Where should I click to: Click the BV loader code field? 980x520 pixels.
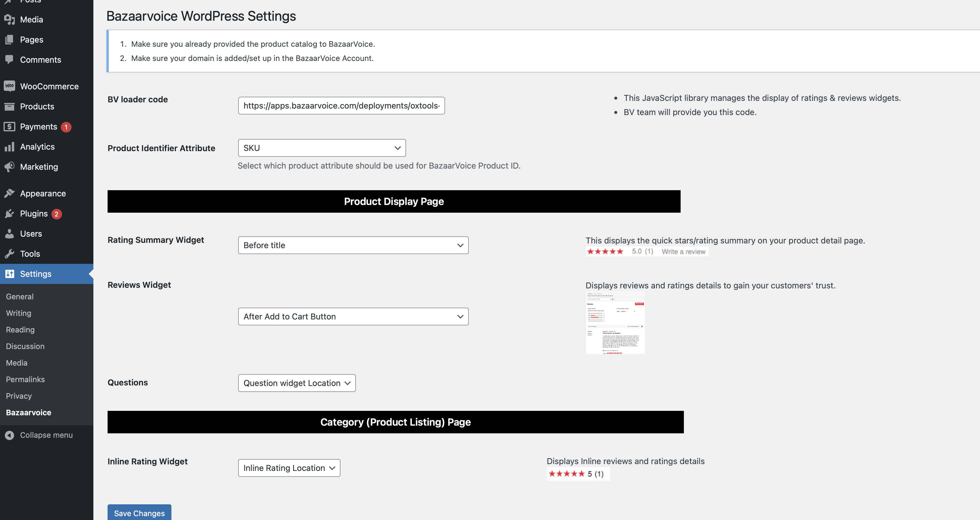click(341, 106)
